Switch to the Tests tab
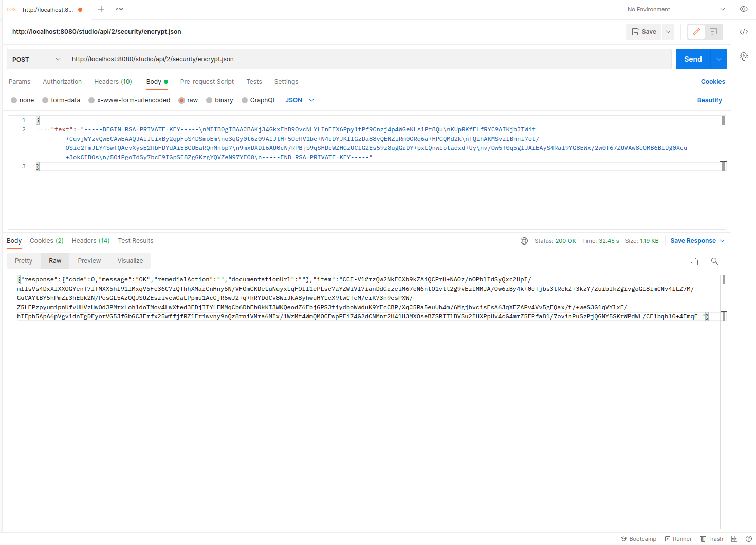 tap(254, 82)
